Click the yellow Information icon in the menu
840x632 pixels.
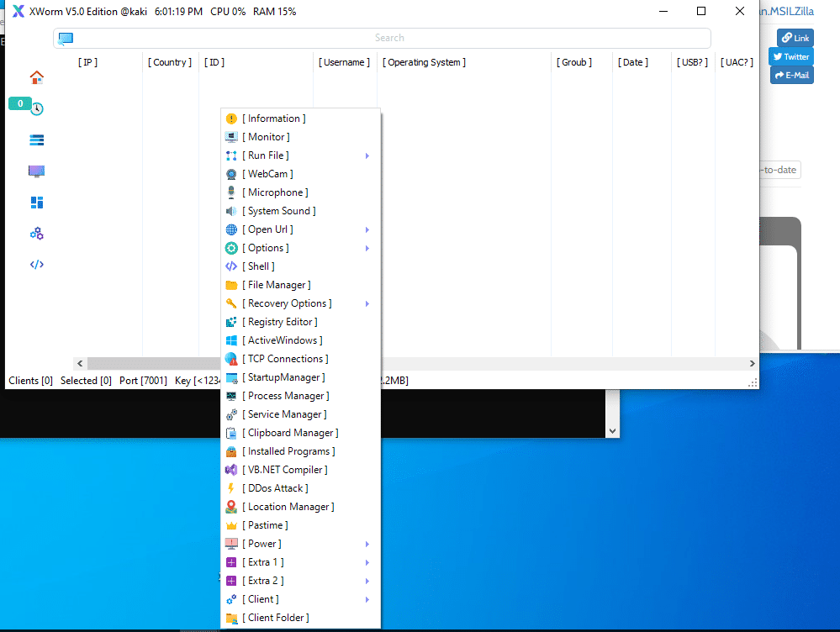[231, 118]
